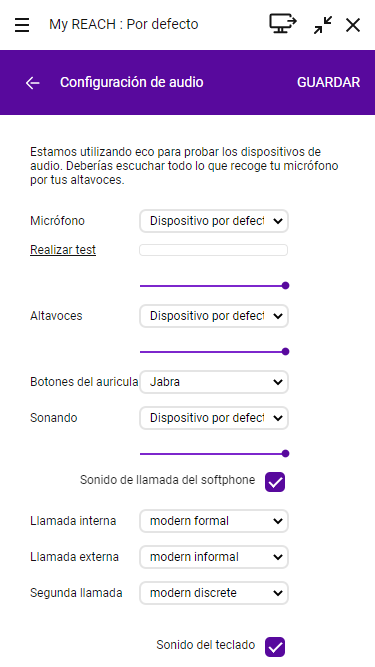This screenshot has width=375, height=667.
Task: Click the screen transfer monitor icon
Action: (283, 23)
